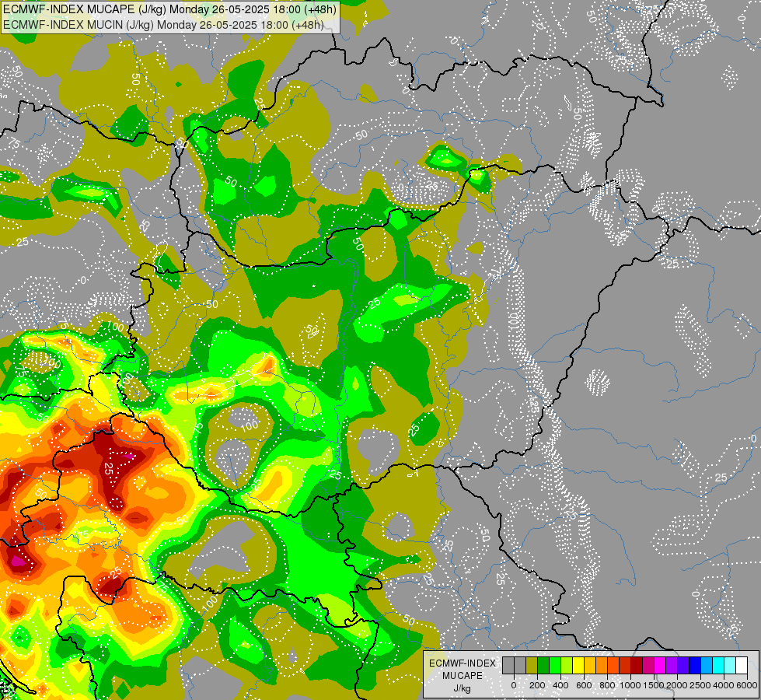This screenshot has height=700, width=761.
Task: Select the crimson-pink swatch left of 1500
Action: tap(649, 665)
